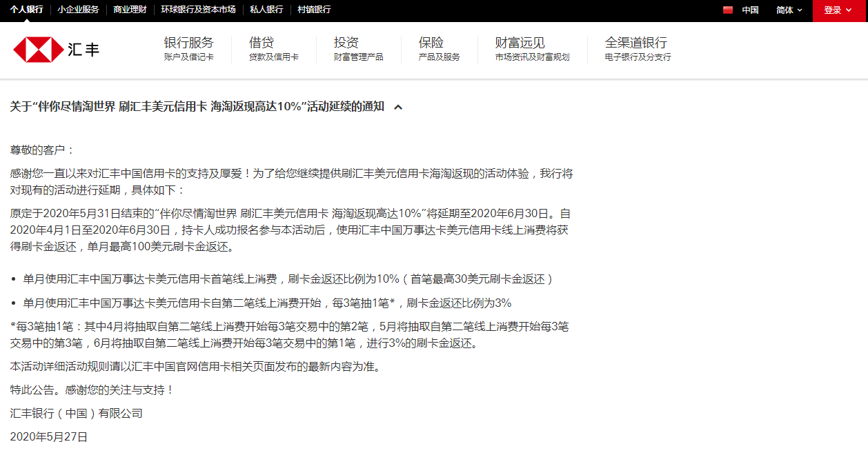868x455 pixels.
Task: Click the bullet about 首笔线上消费 10% cashback
Action: (288, 279)
